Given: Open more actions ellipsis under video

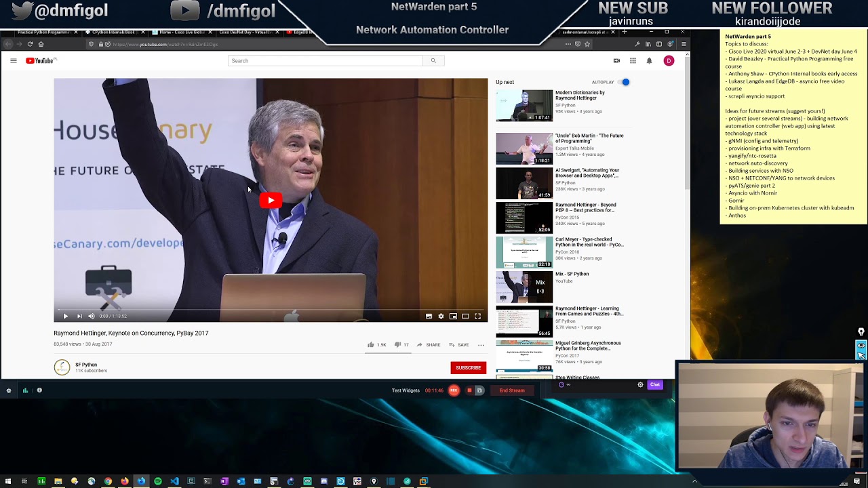Looking at the screenshot, I should 481,345.
